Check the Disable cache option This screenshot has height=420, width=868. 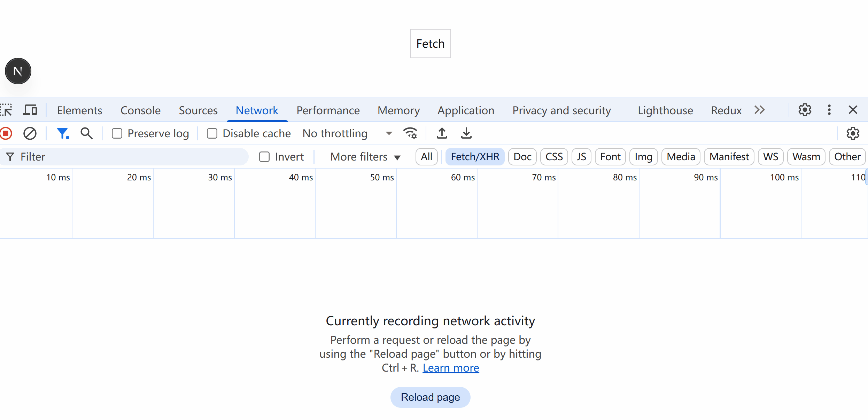(212, 133)
